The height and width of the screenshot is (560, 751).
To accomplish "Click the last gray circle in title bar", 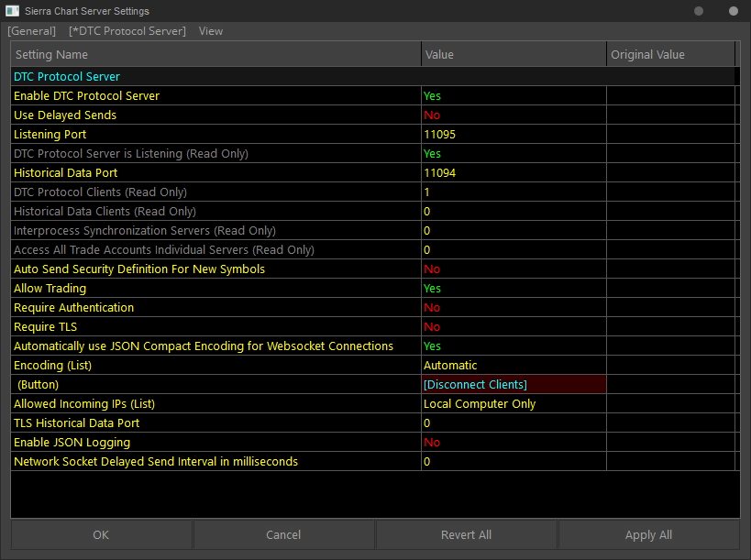I will (734, 11).
